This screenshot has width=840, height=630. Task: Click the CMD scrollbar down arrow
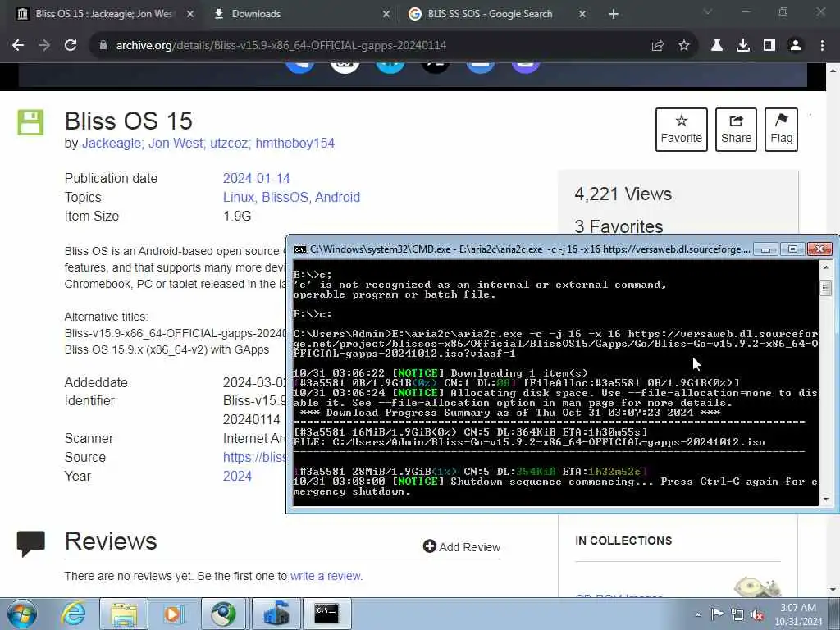click(x=825, y=500)
